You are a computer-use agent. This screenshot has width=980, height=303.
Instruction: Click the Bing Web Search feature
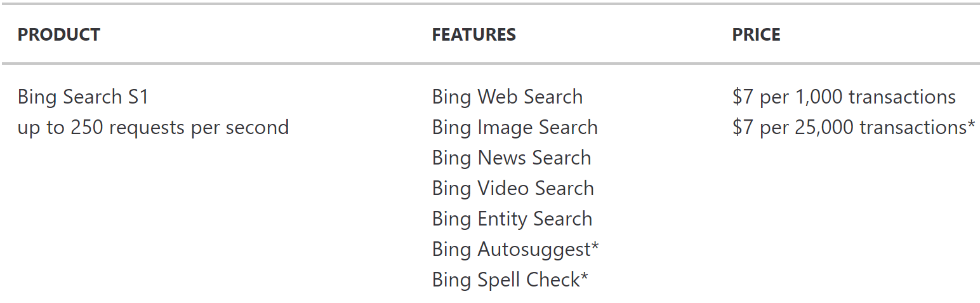pos(507,97)
